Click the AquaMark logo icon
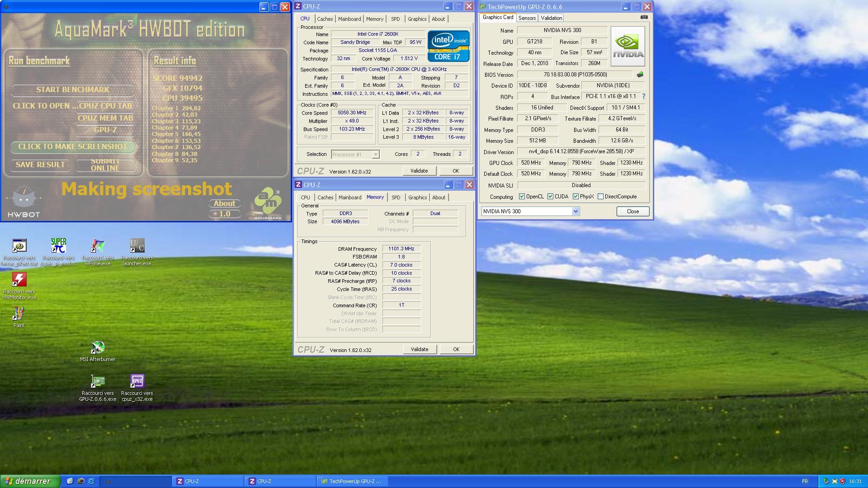 [268, 203]
